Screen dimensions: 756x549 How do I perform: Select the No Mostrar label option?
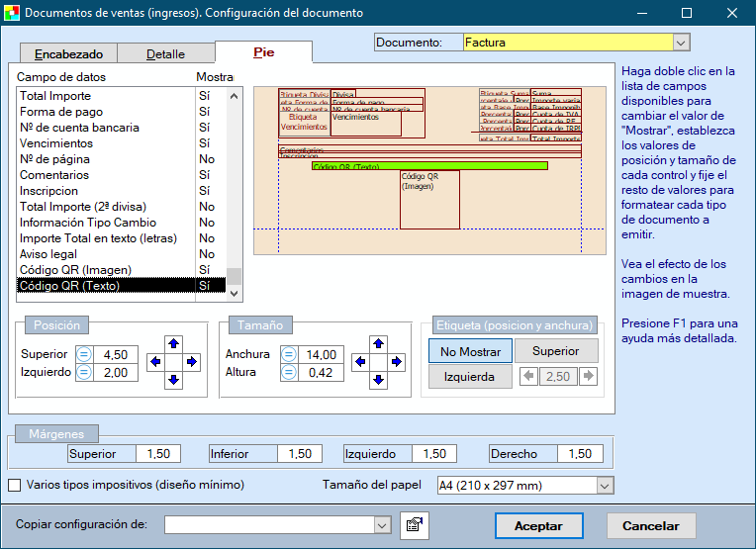pos(470,351)
